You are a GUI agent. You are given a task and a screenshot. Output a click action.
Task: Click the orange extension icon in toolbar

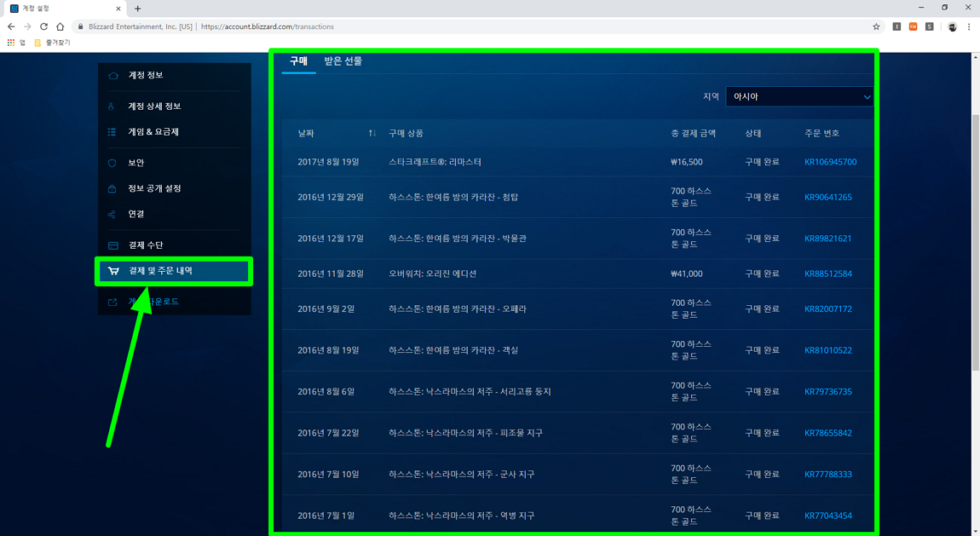(914, 27)
